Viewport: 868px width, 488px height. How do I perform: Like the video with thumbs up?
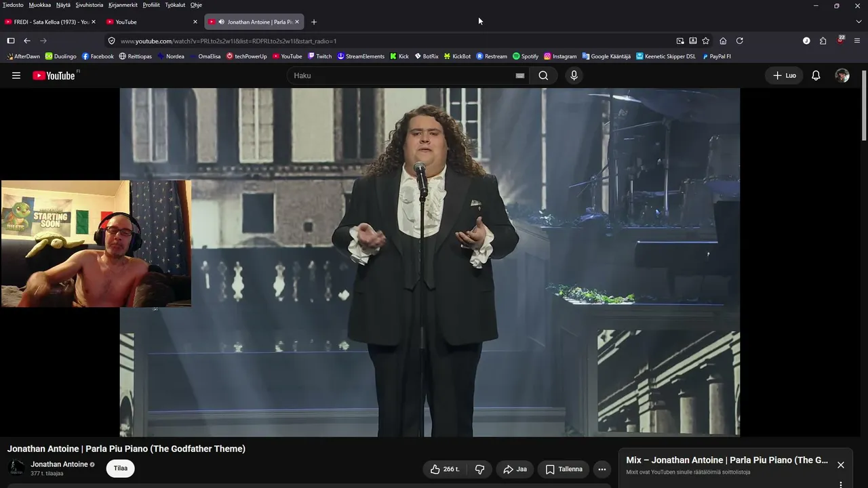coord(445,469)
